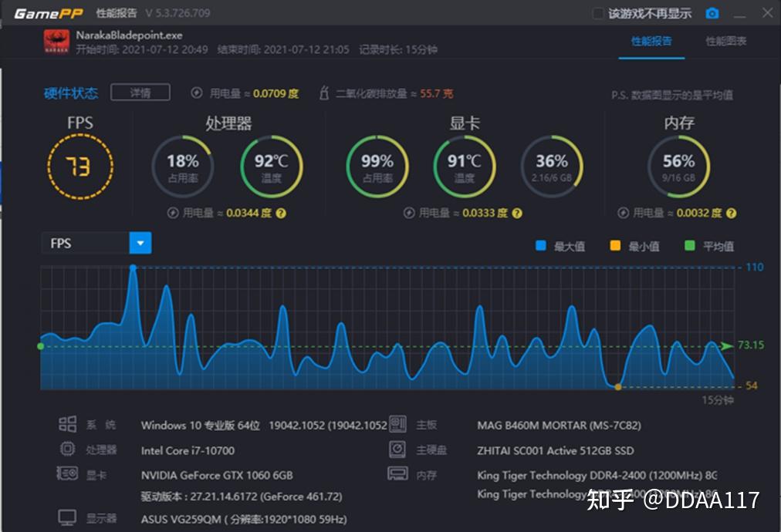Click the memory 56% gauge
The image size is (781, 532).
tap(679, 167)
